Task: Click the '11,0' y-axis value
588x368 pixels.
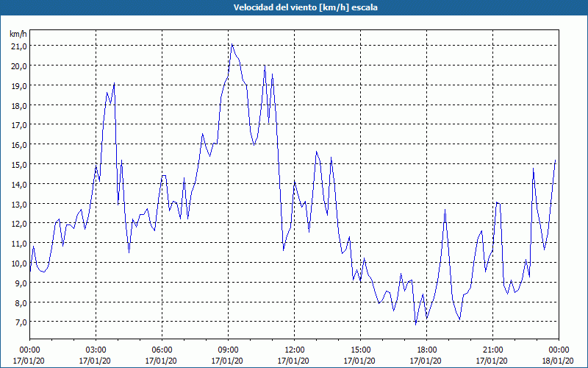Action: (19, 244)
